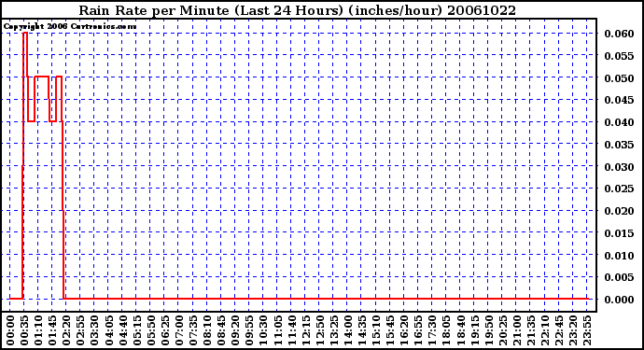Click the 02:55 time label
Viewport: 644px width, 350px height.
coord(80,330)
